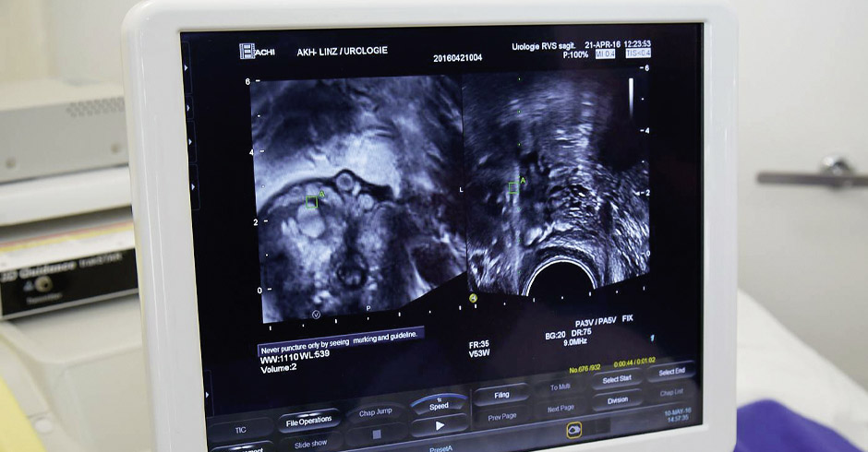Click the frame counter No.676/932
Screen dimensions: 868x452
585,368
